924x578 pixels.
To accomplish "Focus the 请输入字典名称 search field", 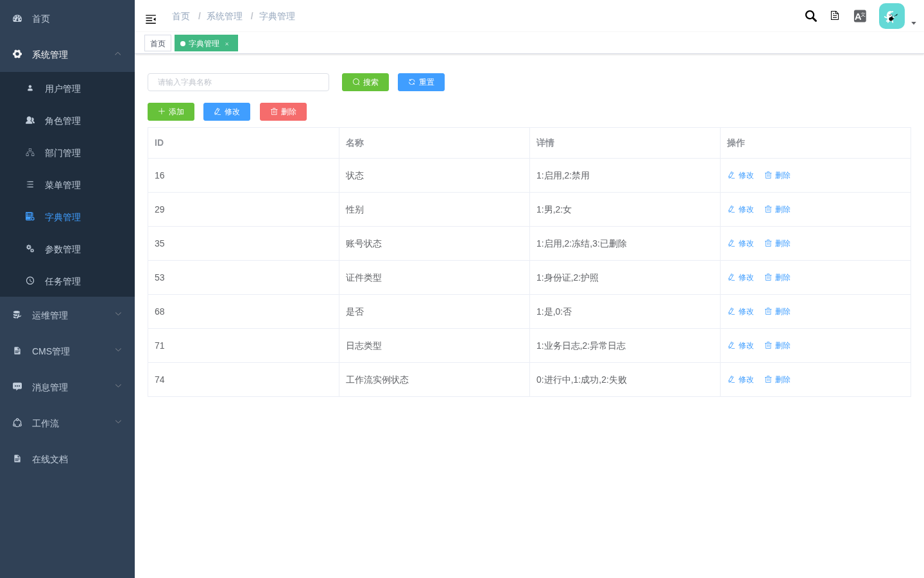I will coord(238,82).
